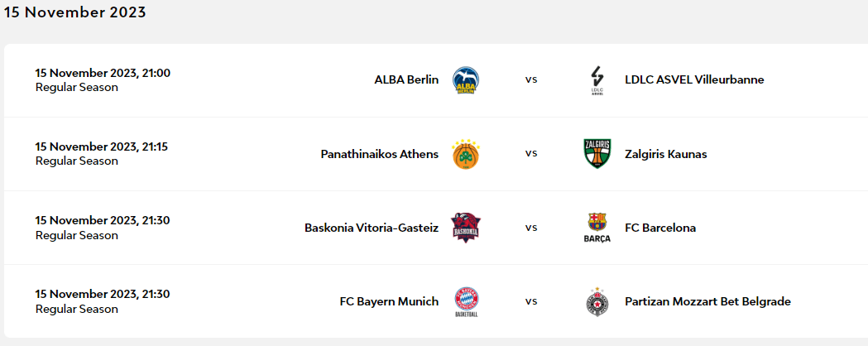The image size is (868, 346).
Task: Open the 21:00 ALBA Berlin game date
Action: 103,73
